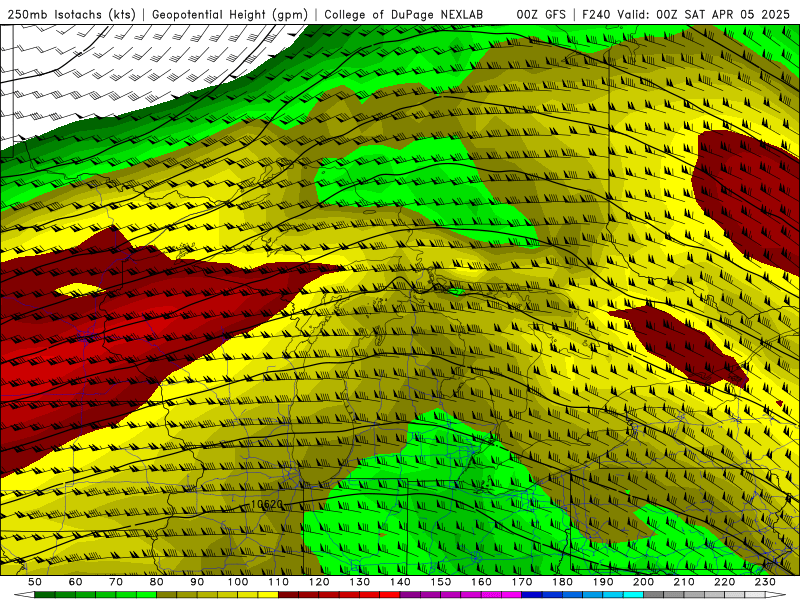Click the color bar label "210"
The width and height of the screenshot is (800, 600).
pyautogui.click(x=684, y=582)
